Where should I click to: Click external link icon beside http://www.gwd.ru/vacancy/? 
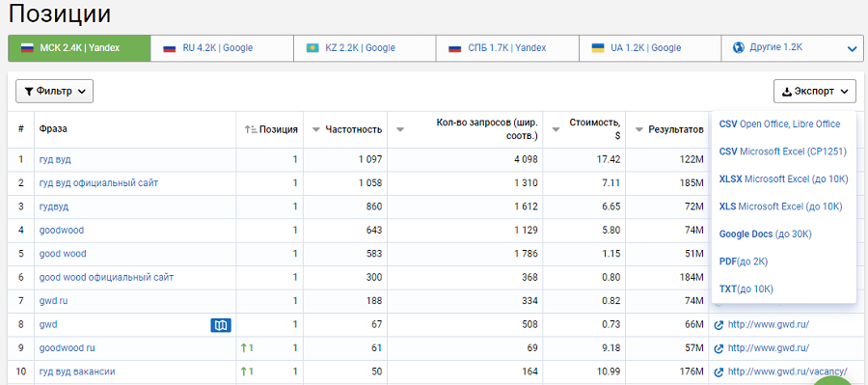tap(719, 371)
